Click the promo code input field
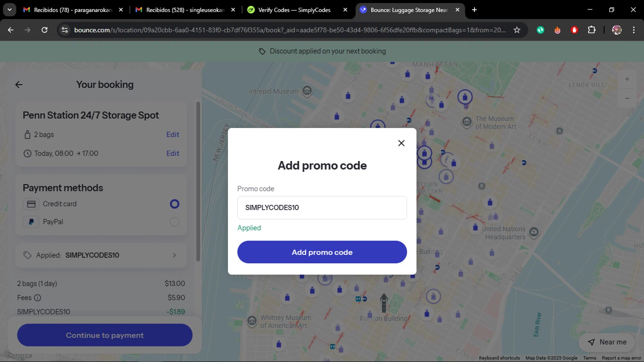The height and width of the screenshot is (362, 644). [x=322, y=208]
